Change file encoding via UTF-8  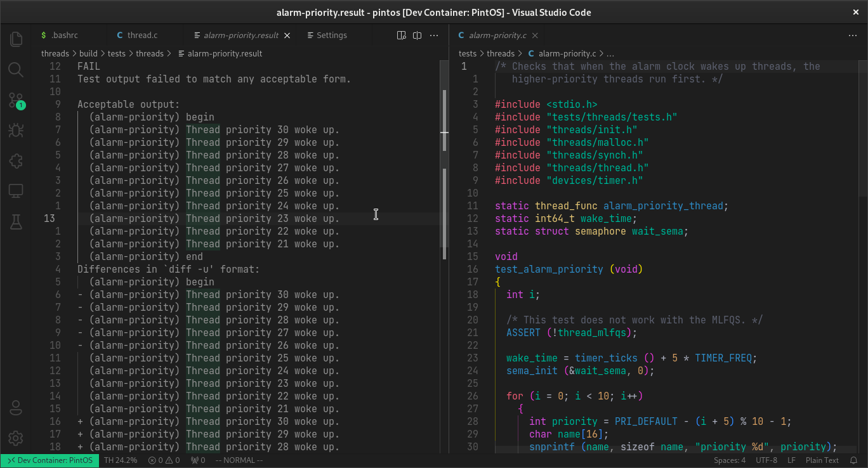pos(766,460)
